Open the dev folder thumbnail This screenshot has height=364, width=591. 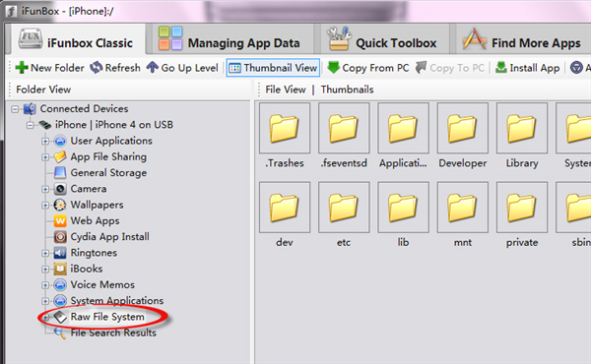click(x=285, y=208)
